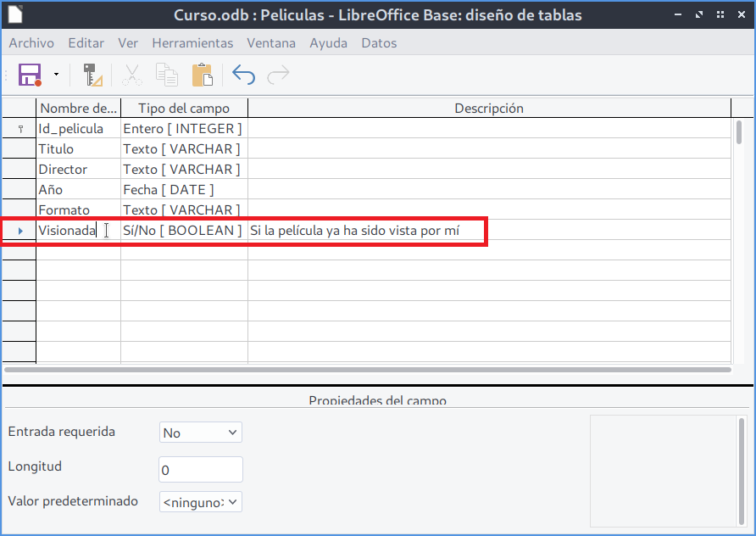Viewport: 756px width, 536px height.
Task: Open the Herramientas menu
Action: tap(192, 43)
